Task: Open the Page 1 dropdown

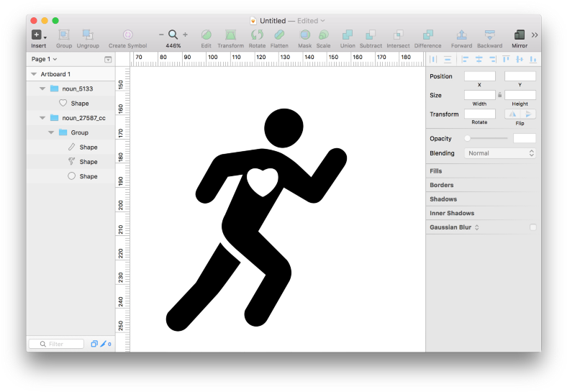Action: point(44,59)
